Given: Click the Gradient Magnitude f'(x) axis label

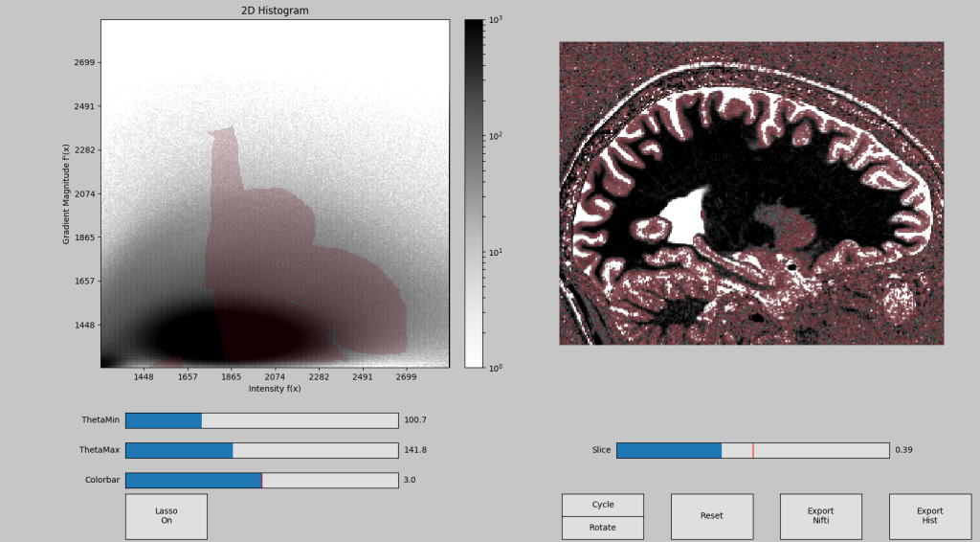Looking at the screenshot, I should 66,193.
